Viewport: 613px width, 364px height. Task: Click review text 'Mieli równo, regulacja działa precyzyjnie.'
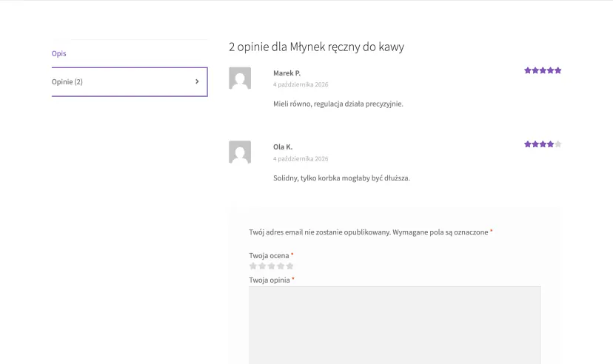point(338,104)
